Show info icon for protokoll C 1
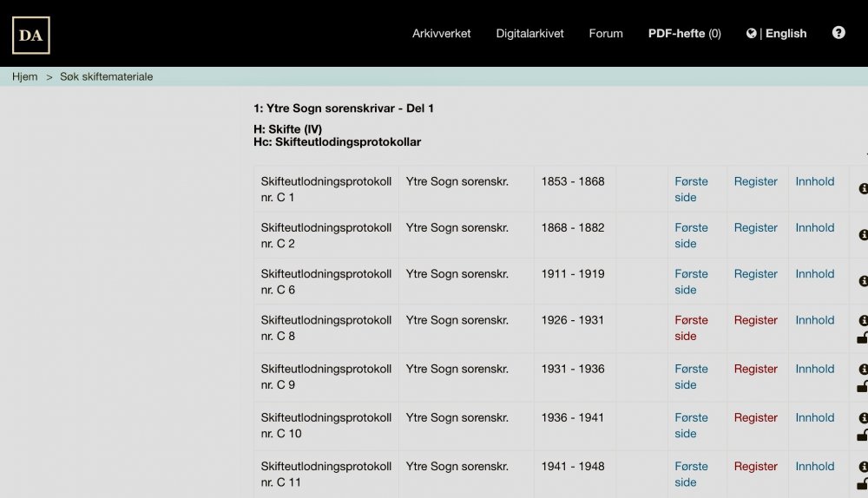868x498 pixels. tap(863, 188)
